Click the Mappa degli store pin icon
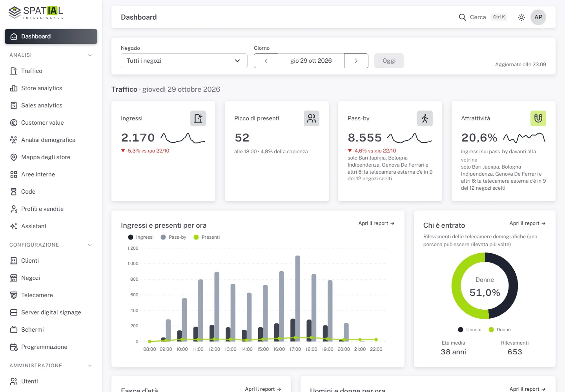 [x=14, y=157]
